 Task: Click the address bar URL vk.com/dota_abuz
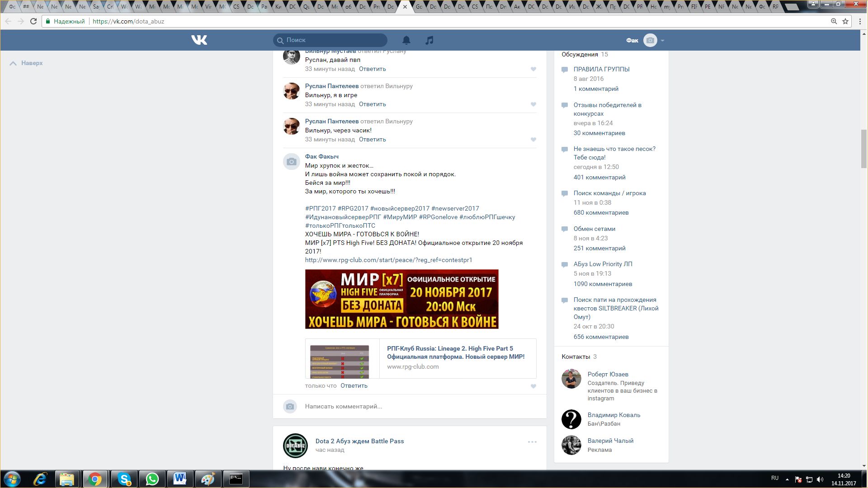coord(128,21)
